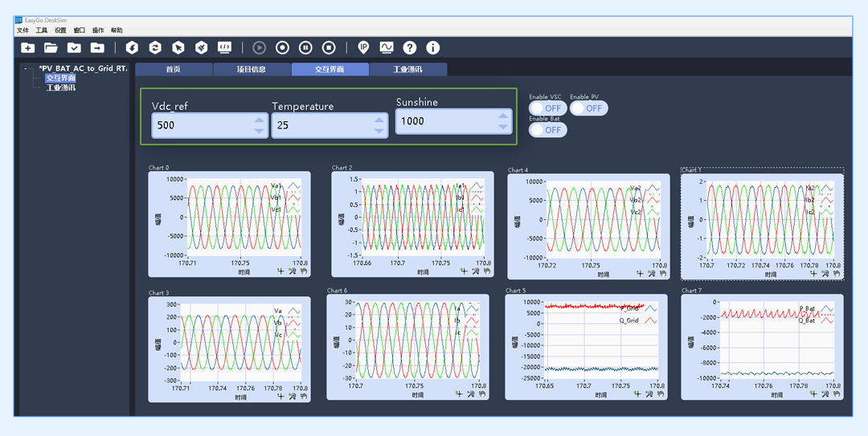Decrement Vdc_ref with the down arrow
The width and height of the screenshot is (868, 436).
259,131
